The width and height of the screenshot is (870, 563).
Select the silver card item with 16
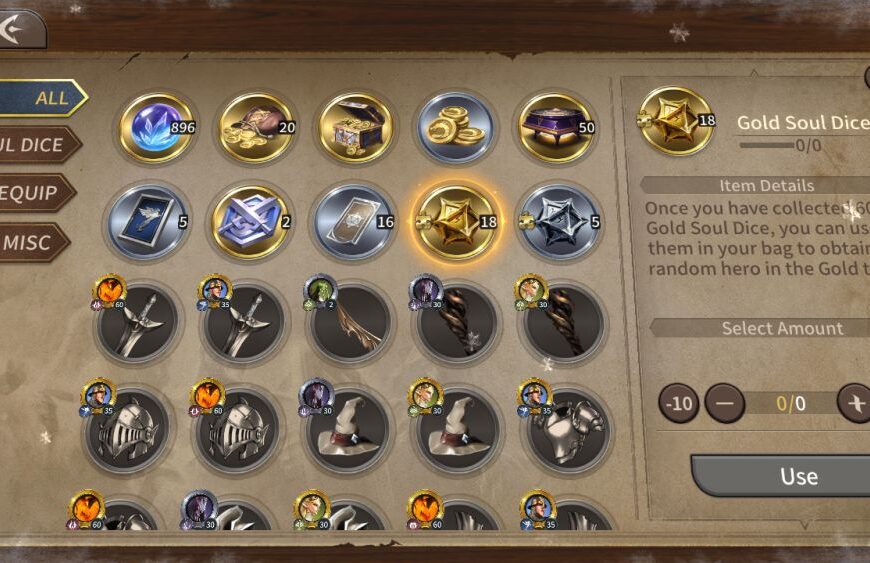pyautogui.click(x=353, y=222)
